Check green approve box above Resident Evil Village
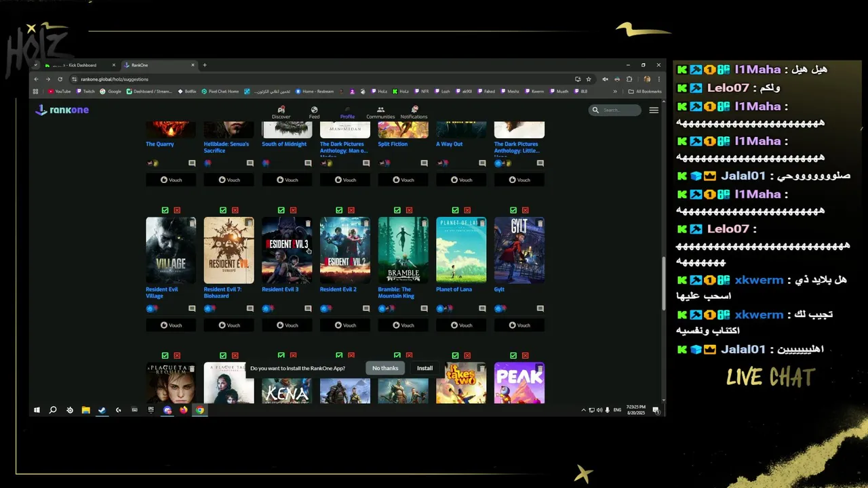Viewport: 868px width, 488px height. [165, 210]
